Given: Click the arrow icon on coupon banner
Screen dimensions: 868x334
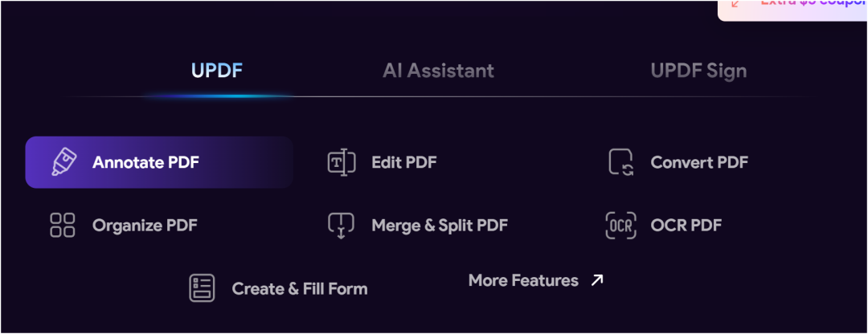Looking at the screenshot, I should coord(735,3).
